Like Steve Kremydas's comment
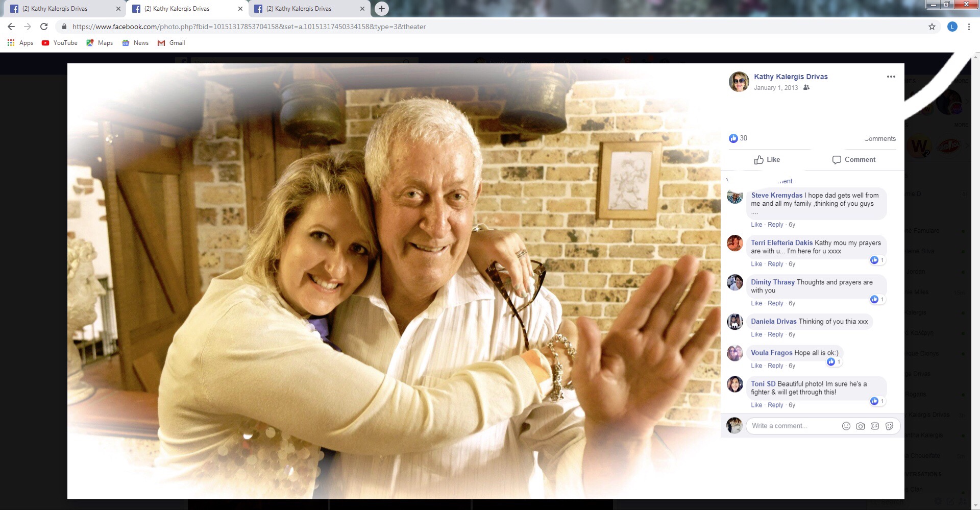 pyautogui.click(x=756, y=225)
